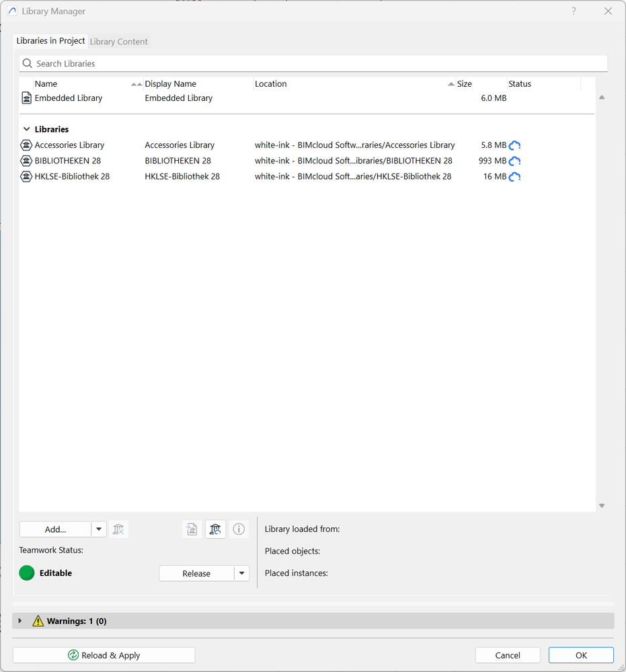Select the Embedded Library row

coord(307,98)
